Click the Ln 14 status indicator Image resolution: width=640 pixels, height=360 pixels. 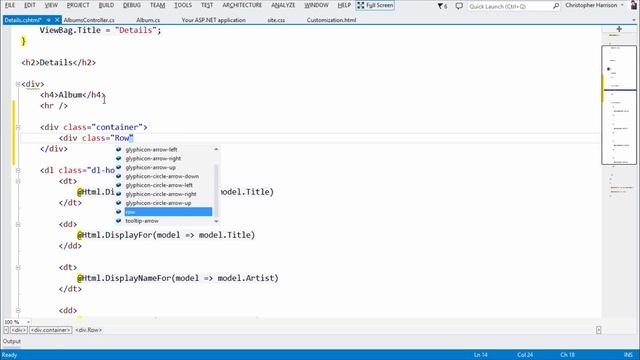click(x=481, y=355)
